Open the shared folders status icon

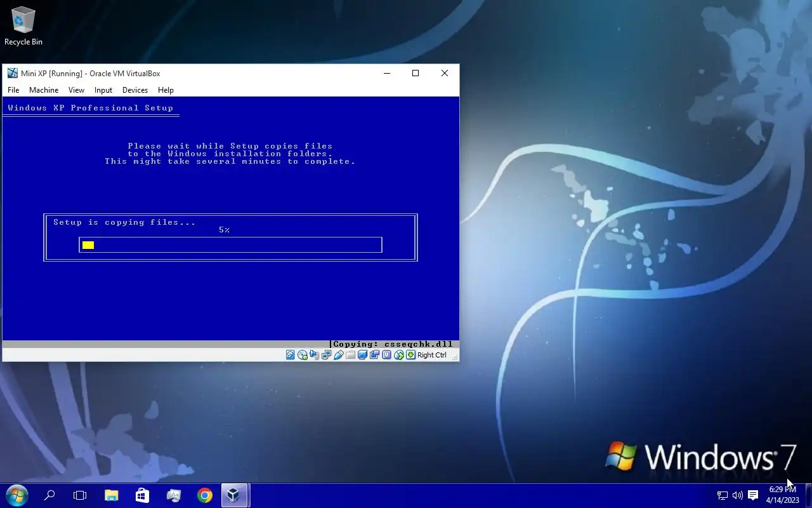pyautogui.click(x=351, y=355)
